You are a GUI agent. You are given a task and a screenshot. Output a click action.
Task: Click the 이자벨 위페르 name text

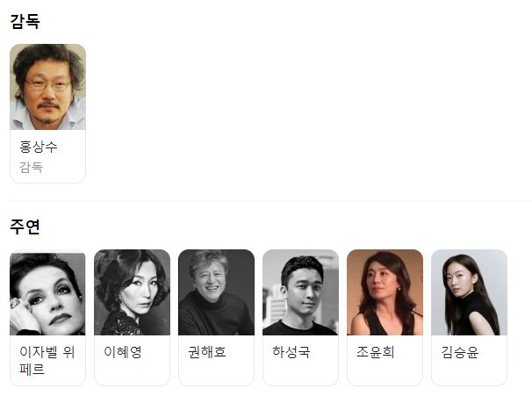click(x=47, y=360)
